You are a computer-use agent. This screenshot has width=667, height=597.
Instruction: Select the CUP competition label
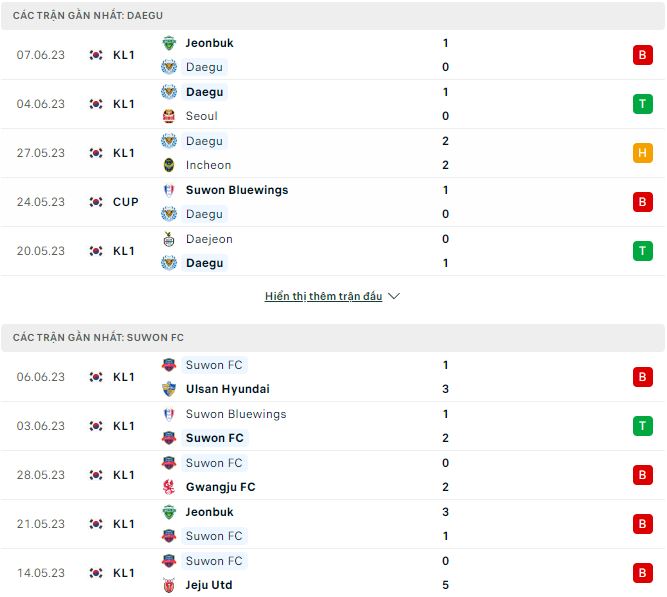126,202
